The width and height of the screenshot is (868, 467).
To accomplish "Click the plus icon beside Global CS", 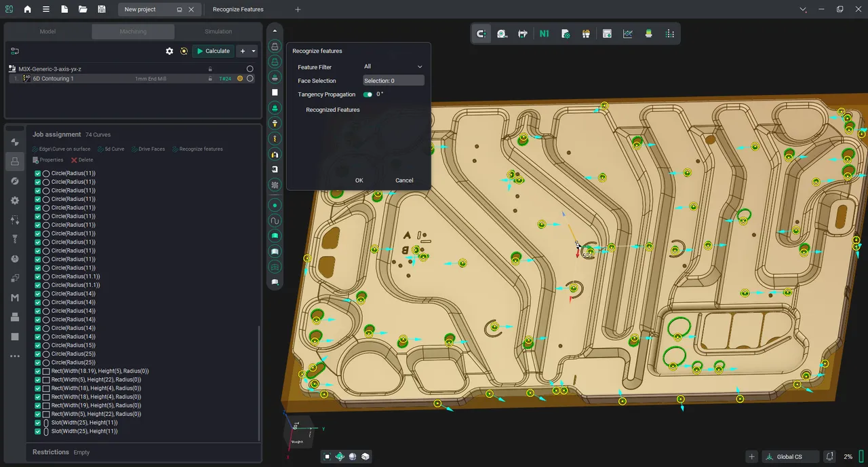I will (751, 457).
